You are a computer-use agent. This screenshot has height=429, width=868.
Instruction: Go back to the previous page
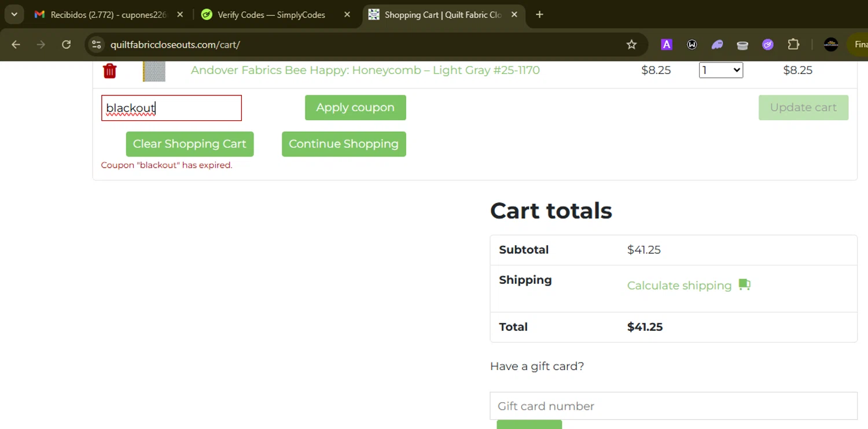coord(16,45)
